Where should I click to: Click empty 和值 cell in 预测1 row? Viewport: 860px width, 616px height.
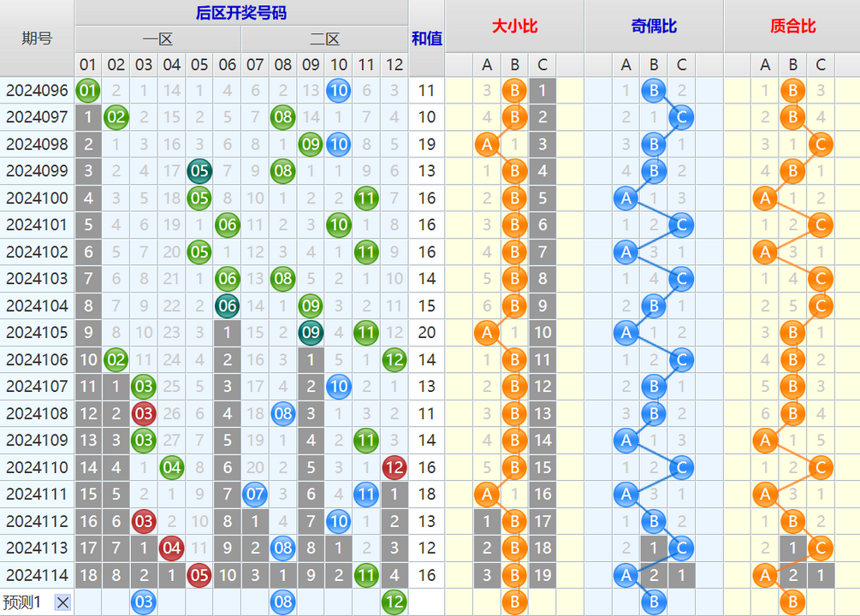[x=427, y=602]
